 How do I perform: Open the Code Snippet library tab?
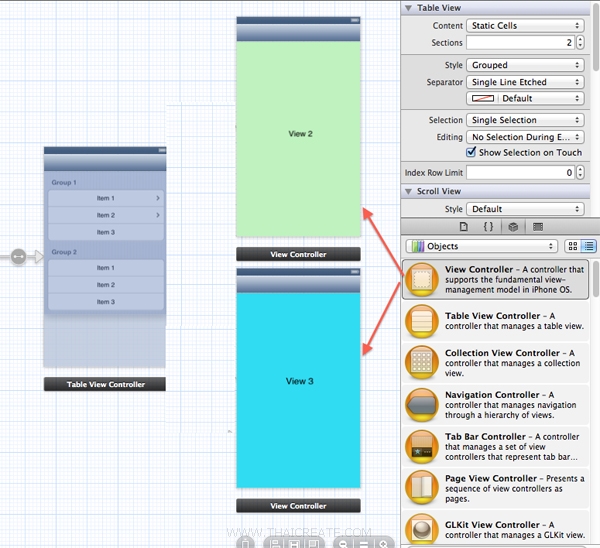tap(488, 227)
